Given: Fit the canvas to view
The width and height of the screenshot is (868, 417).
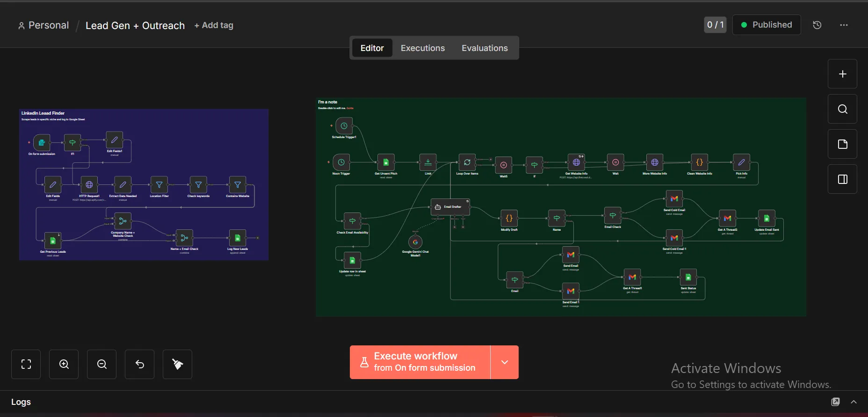Looking at the screenshot, I should coord(26,364).
